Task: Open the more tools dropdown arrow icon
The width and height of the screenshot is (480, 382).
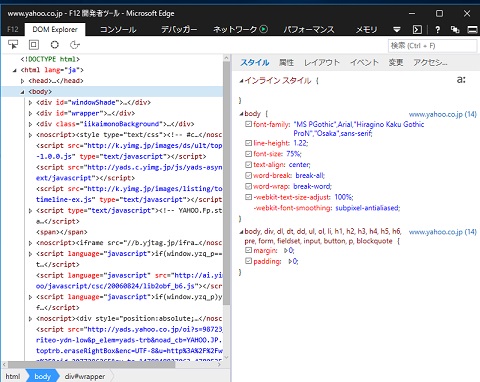Action: click(x=397, y=30)
